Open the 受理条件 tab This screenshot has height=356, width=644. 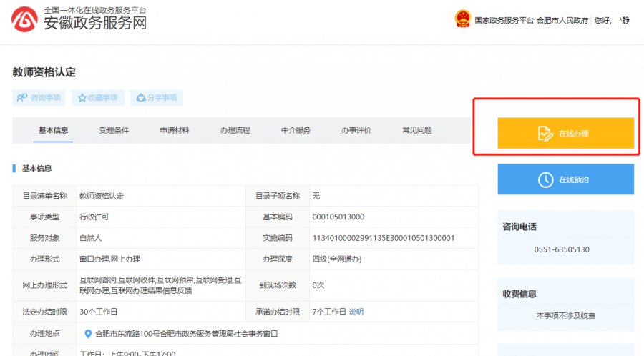click(114, 130)
